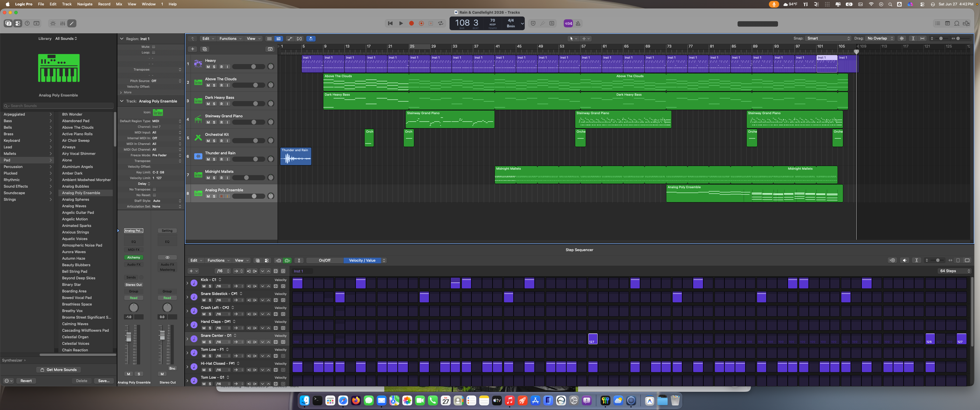
Task: Randomize pattern with header dice button
Action: click(x=276, y=271)
